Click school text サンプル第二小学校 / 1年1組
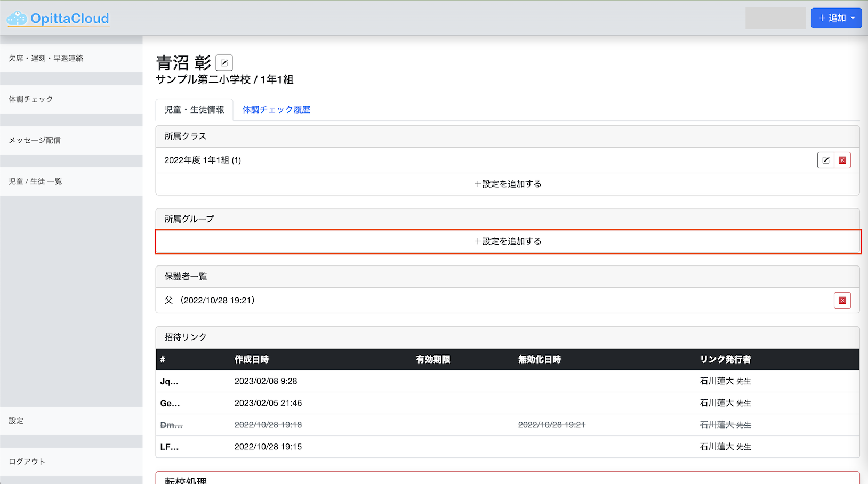This screenshot has width=868, height=484. [x=224, y=79]
